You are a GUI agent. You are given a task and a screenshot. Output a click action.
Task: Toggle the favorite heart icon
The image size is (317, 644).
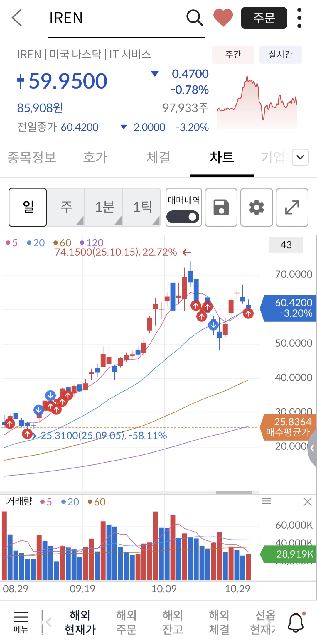point(223,18)
